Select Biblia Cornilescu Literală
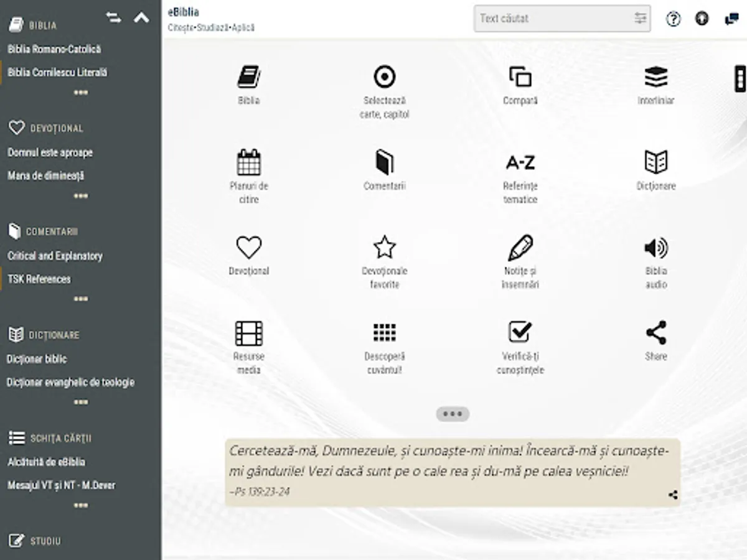The height and width of the screenshot is (560, 747). tap(57, 72)
